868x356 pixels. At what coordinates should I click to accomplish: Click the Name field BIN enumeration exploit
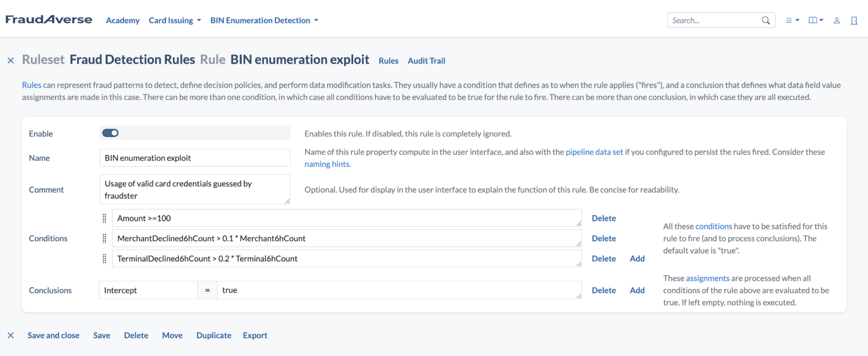tap(195, 158)
